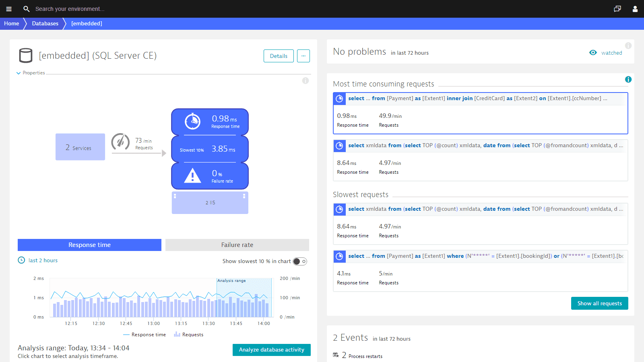Screen dimensions: 644x362
Task: Open the 2 Services box
Action: 80,147
